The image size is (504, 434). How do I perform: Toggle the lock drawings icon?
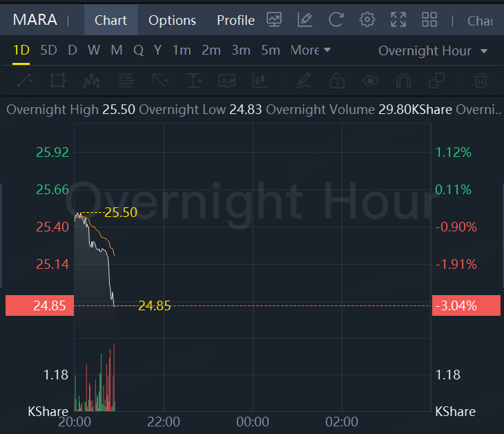[337, 81]
